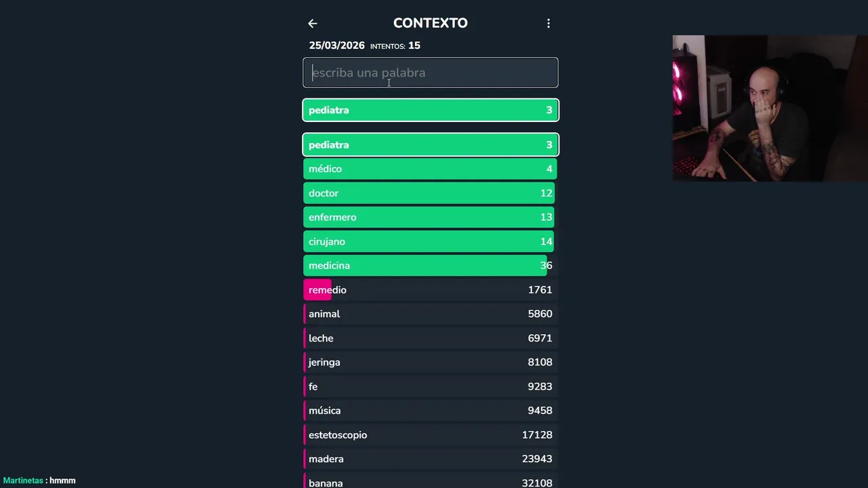Click the médico guess row

[431, 169]
